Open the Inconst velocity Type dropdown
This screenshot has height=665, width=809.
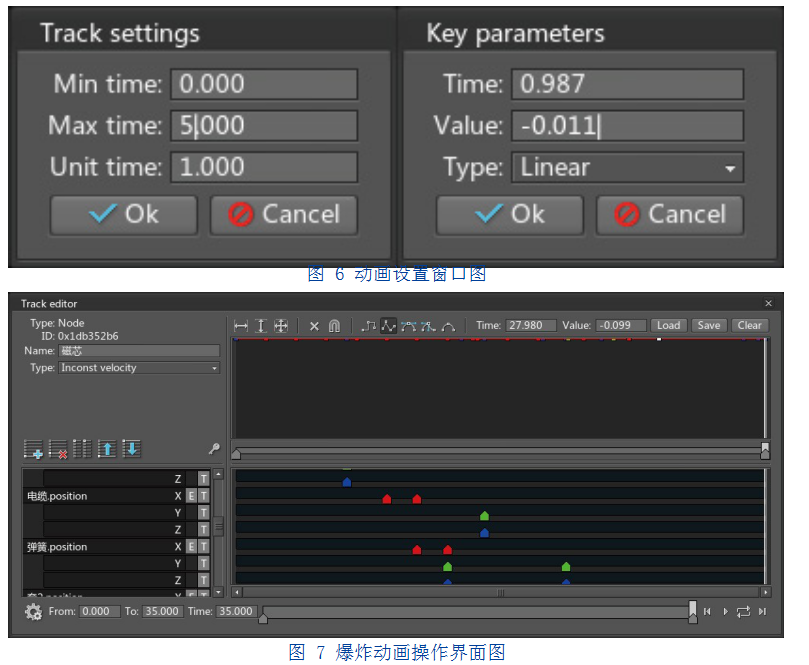tap(139, 368)
